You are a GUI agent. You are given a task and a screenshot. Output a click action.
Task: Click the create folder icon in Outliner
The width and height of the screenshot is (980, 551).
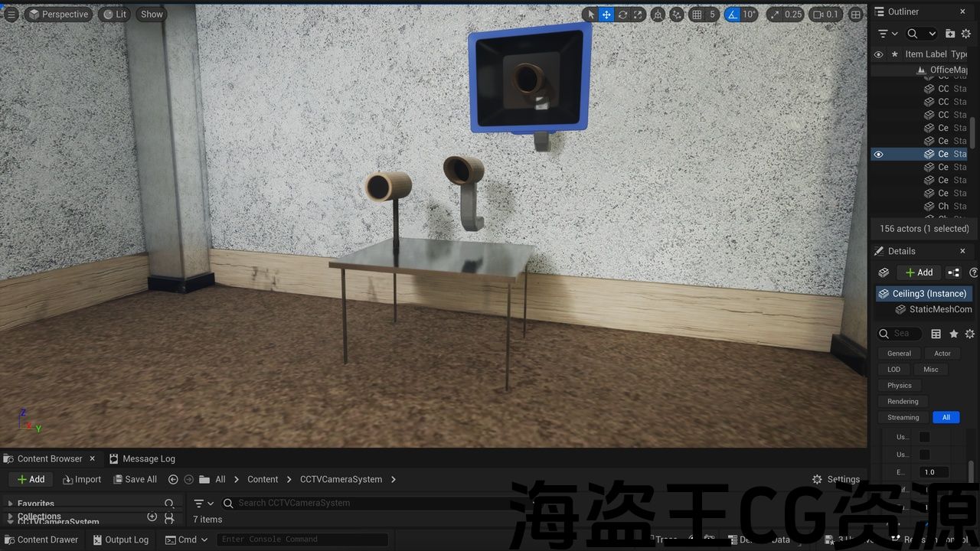(x=950, y=34)
